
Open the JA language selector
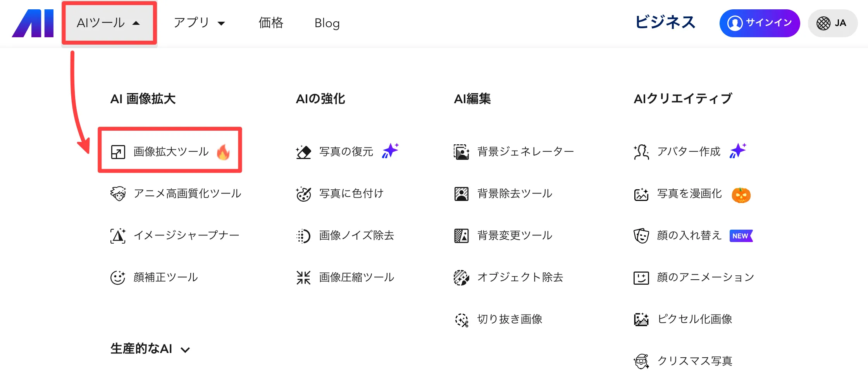pos(832,23)
